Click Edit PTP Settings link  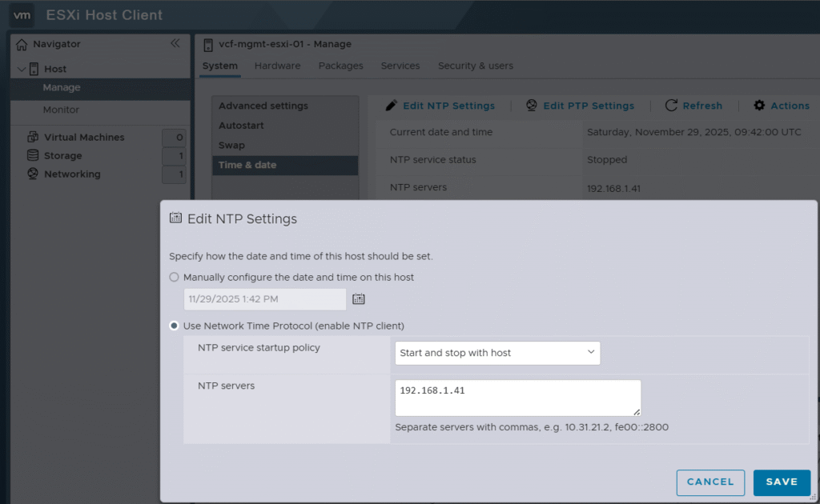(589, 106)
